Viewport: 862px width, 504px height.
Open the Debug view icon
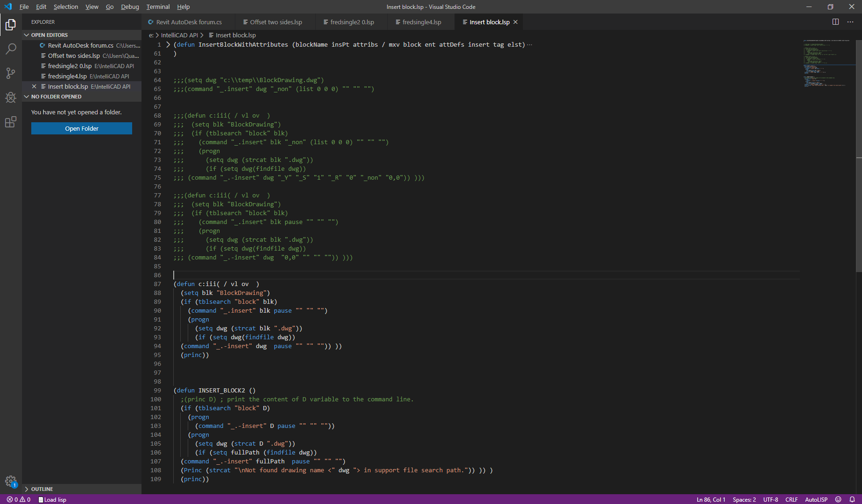tap(11, 97)
